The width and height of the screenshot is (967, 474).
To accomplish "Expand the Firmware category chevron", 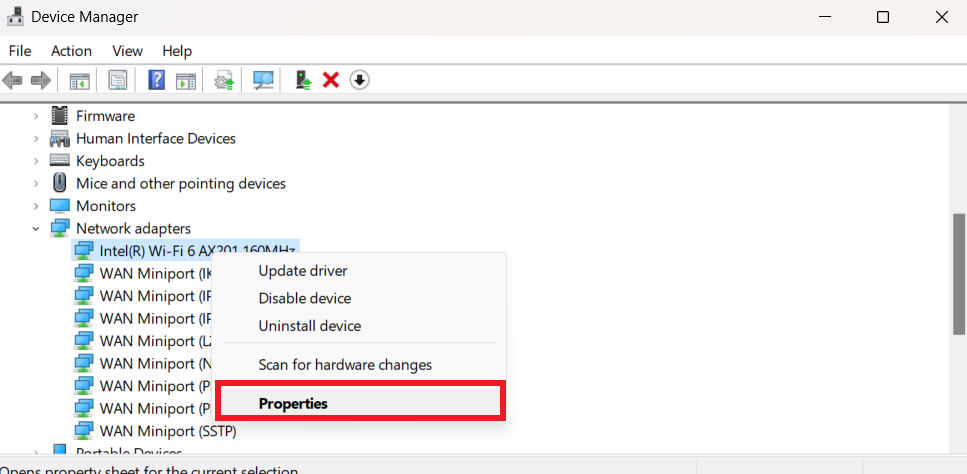I will (x=36, y=116).
